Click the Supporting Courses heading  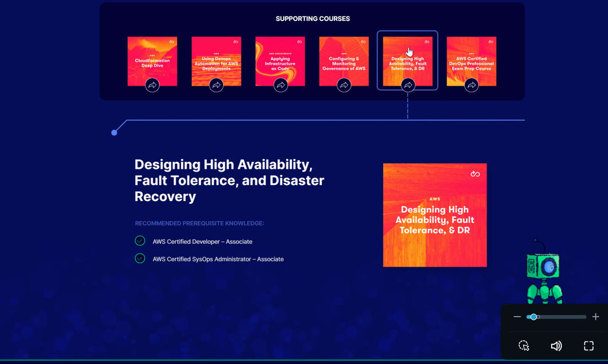click(x=313, y=19)
